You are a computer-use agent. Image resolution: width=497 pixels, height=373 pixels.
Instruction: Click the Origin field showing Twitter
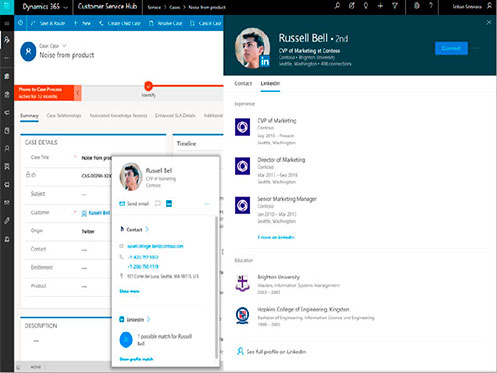pyautogui.click(x=88, y=231)
